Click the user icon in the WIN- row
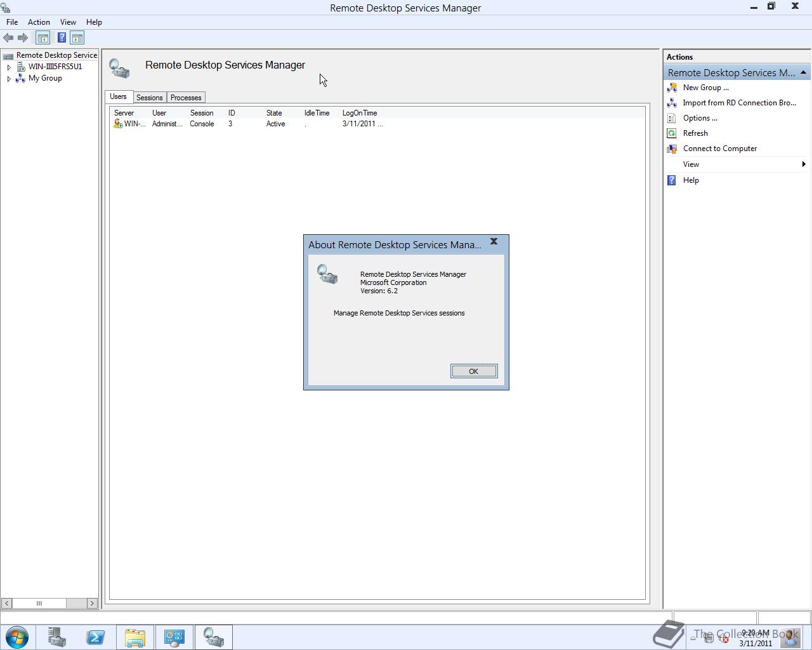The height and width of the screenshot is (650, 812). [x=118, y=124]
